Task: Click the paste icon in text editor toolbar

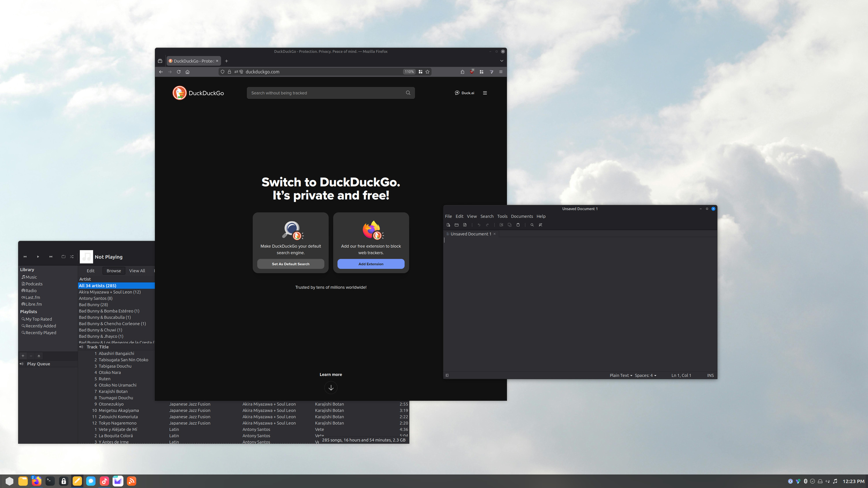Action: [x=518, y=225]
